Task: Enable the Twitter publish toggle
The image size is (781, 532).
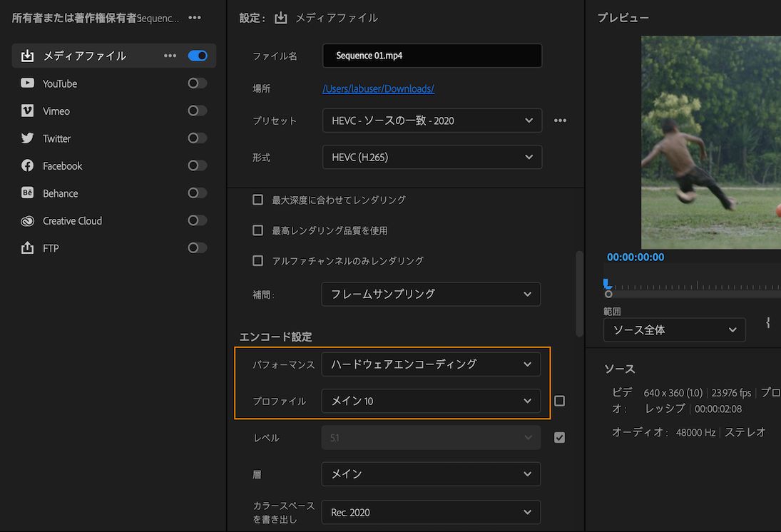Action: pyautogui.click(x=198, y=138)
